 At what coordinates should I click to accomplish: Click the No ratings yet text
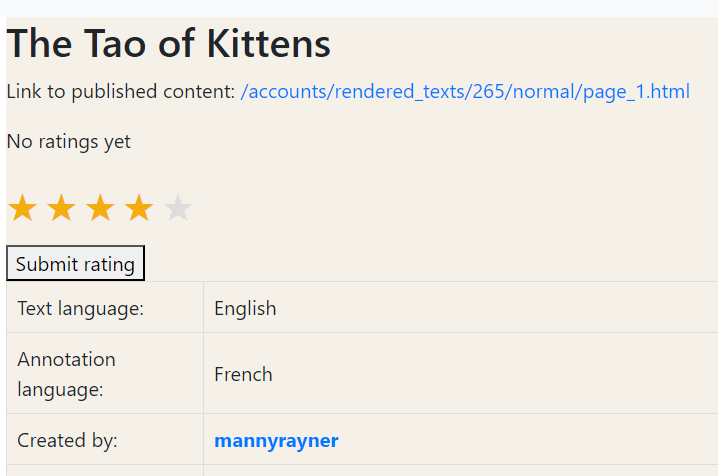coord(69,142)
